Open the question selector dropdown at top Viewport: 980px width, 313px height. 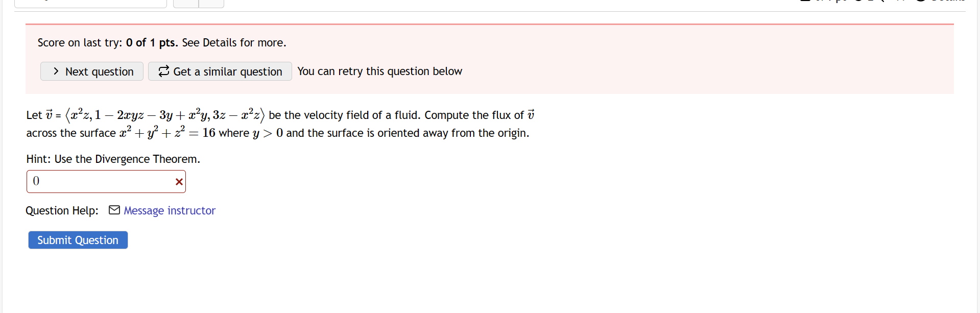point(90,3)
